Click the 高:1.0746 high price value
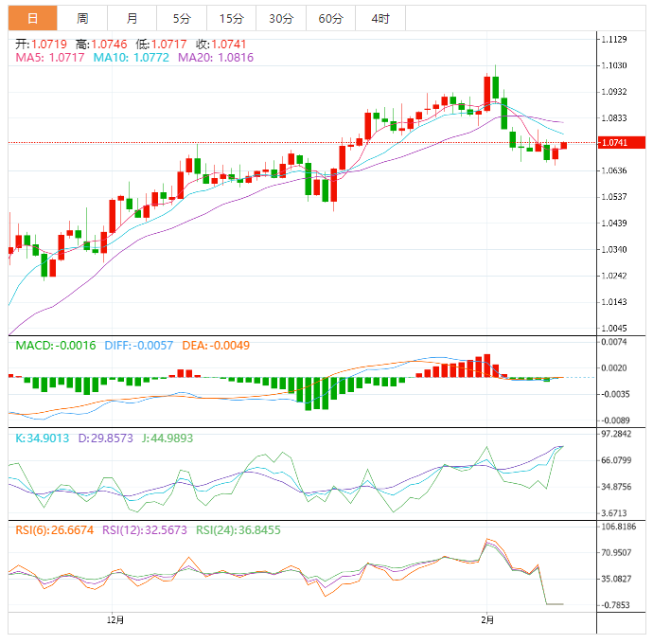The height and width of the screenshot is (644, 653). (x=101, y=45)
